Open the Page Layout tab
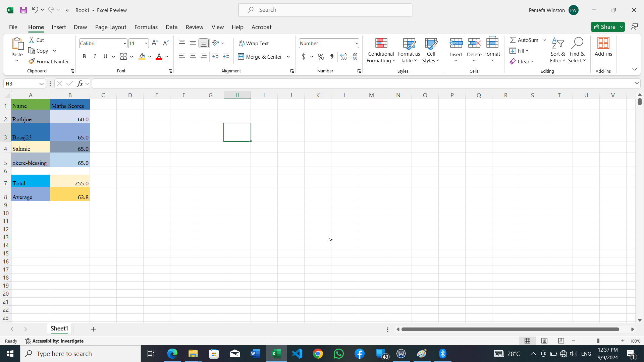Image resolution: width=644 pixels, height=362 pixels. (x=111, y=27)
